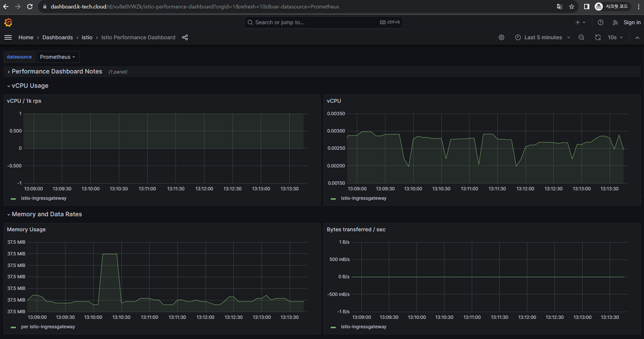Open the Last 5 minutes time picker
Screen dimensions: 644x339
coord(542,37)
